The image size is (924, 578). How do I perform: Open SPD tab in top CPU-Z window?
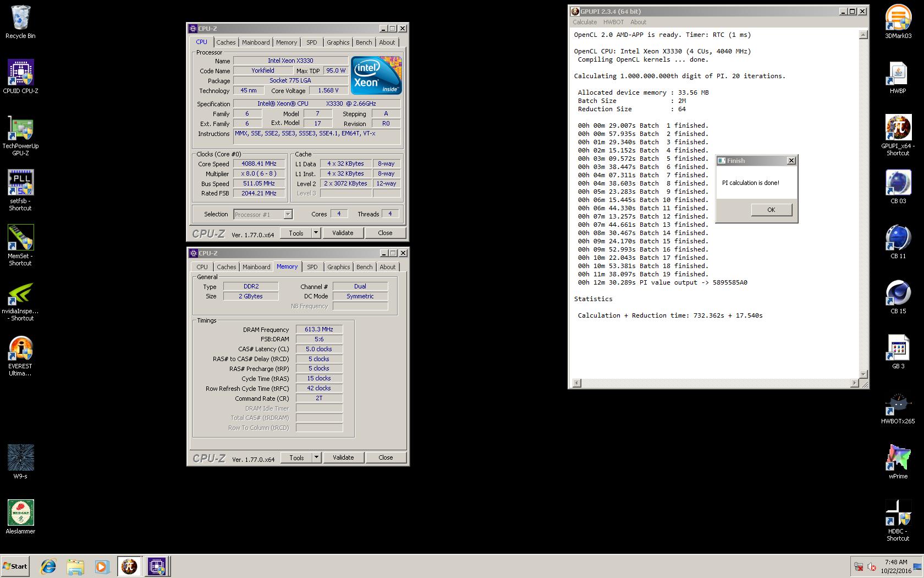[x=312, y=42]
